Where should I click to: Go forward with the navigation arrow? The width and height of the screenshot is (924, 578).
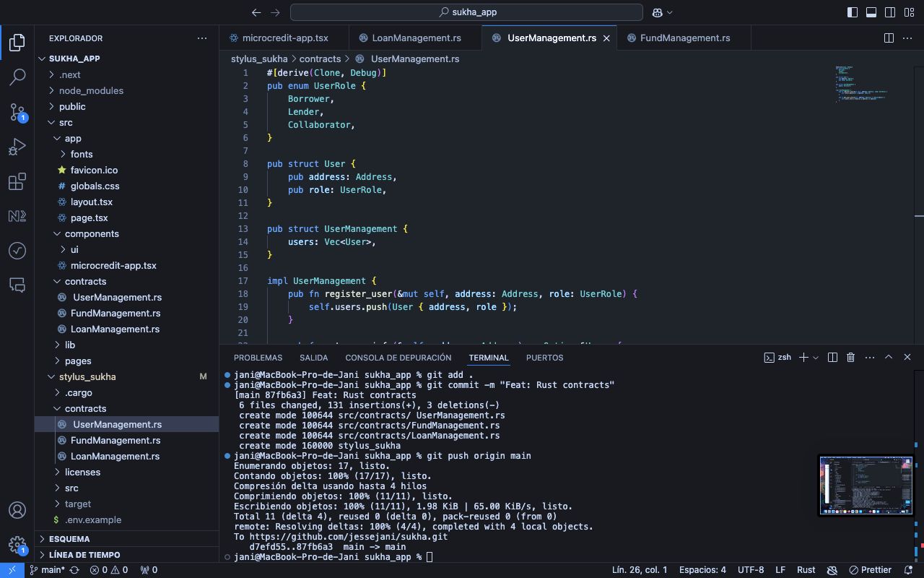tap(275, 12)
